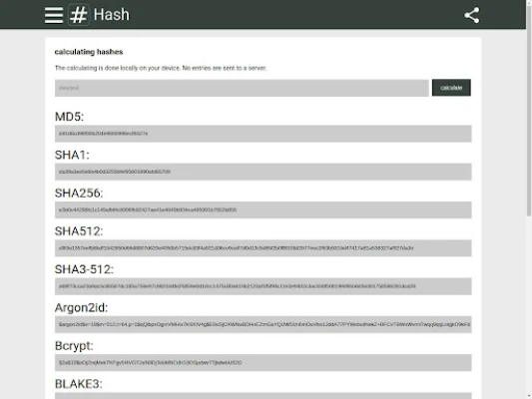Viewport: 532px width, 399px height.
Task: Click the Argon2id heading label
Action: click(x=82, y=308)
